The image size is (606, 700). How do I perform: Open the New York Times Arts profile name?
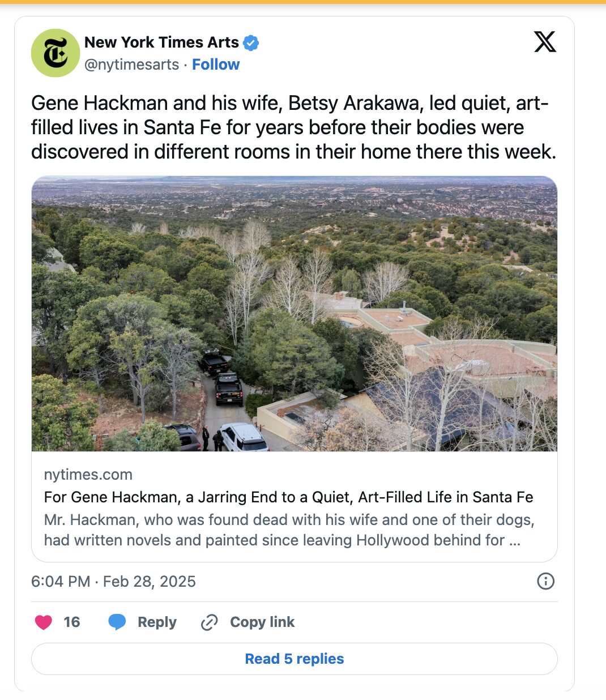tap(161, 42)
